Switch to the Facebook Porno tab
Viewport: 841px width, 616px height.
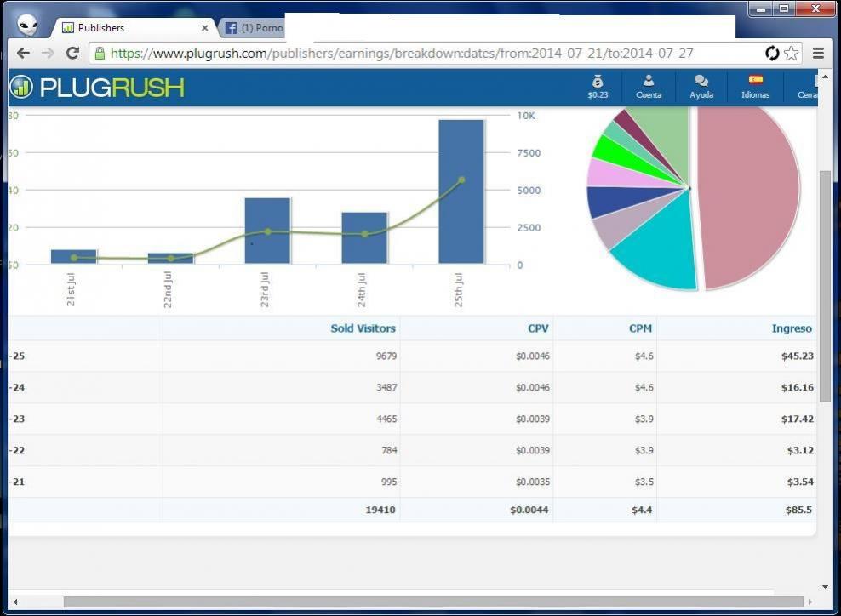coord(254,28)
